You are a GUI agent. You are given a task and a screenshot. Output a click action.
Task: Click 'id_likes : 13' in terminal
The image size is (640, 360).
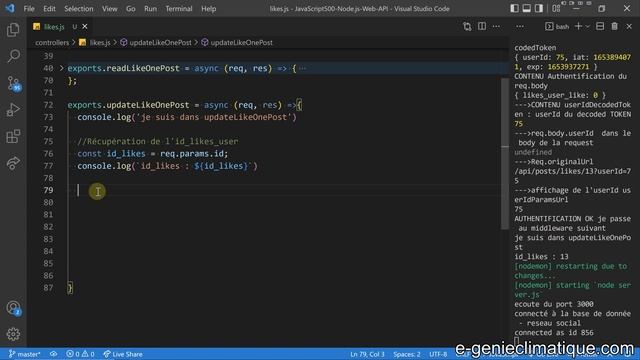click(541, 257)
